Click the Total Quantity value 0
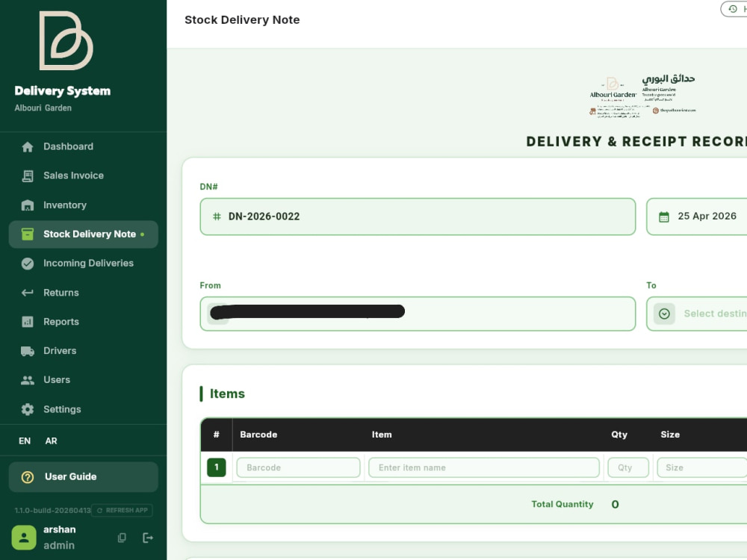The height and width of the screenshot is (560, 747). coord(615,504)
